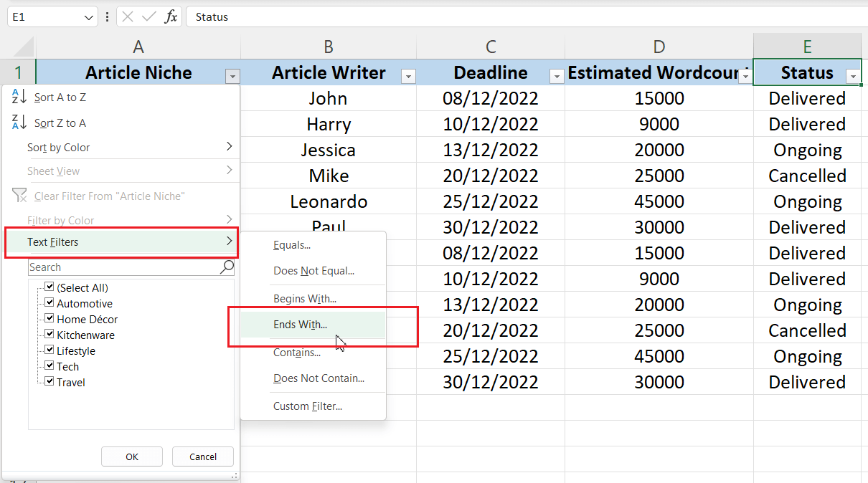Screen dimensions: 868x483
Task: Uncheck the Automotive filter item
Action: pos(49,303)
